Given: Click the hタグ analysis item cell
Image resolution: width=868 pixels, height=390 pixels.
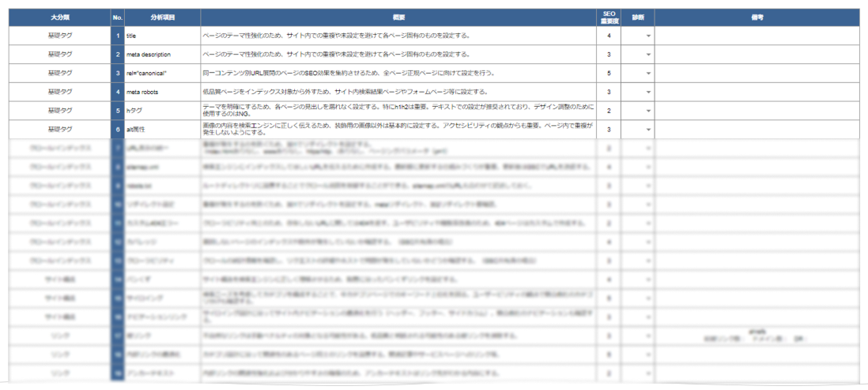Looking at the screenshot, I should 162,111.
